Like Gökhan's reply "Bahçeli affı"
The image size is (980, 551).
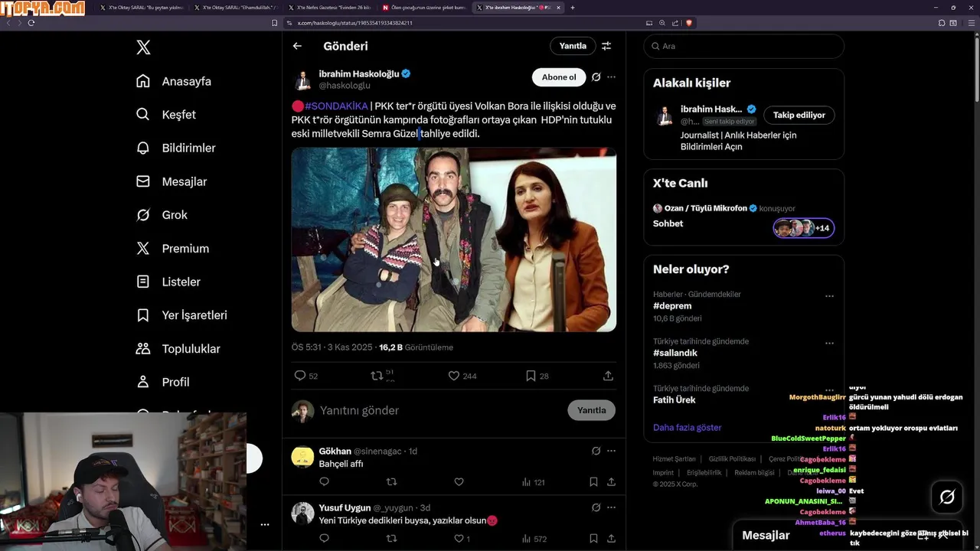click(459, 482)
